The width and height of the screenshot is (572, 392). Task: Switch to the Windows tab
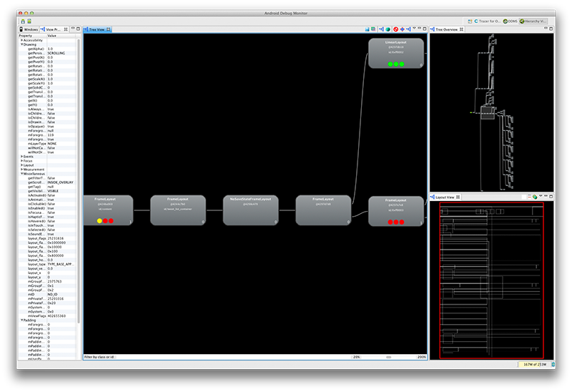(x=29, y=29)
